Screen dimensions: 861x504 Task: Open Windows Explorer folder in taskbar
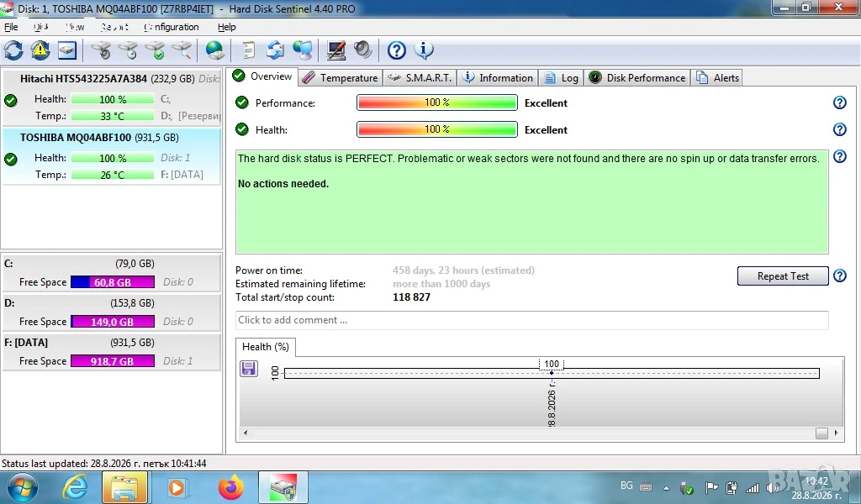coord(124,487)
